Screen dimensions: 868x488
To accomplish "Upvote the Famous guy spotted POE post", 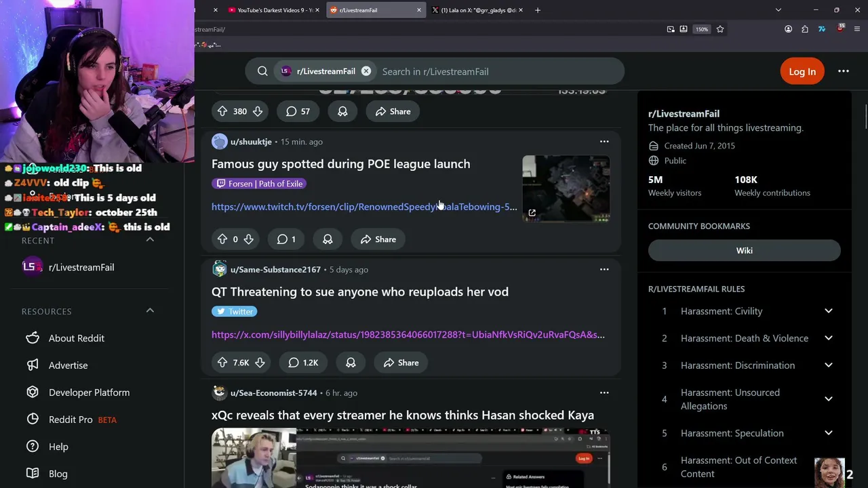I will [222, 239].
